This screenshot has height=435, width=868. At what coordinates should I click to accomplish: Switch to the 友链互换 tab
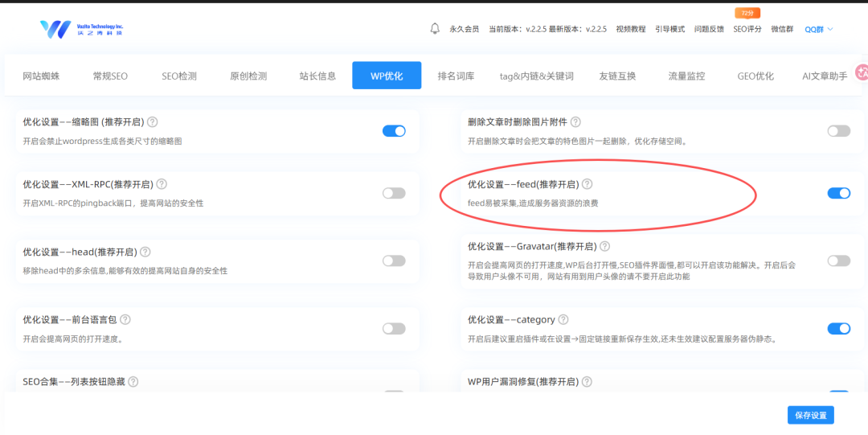pos(617,76)
